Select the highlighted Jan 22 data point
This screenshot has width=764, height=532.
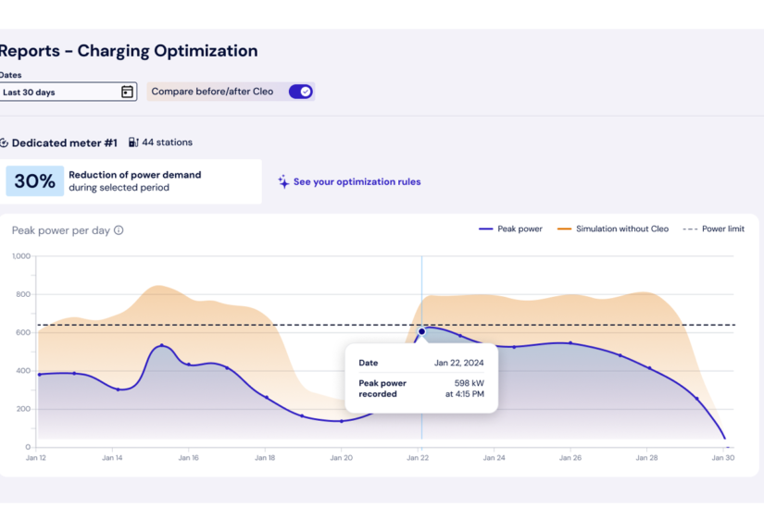click(x=421, y=331)
